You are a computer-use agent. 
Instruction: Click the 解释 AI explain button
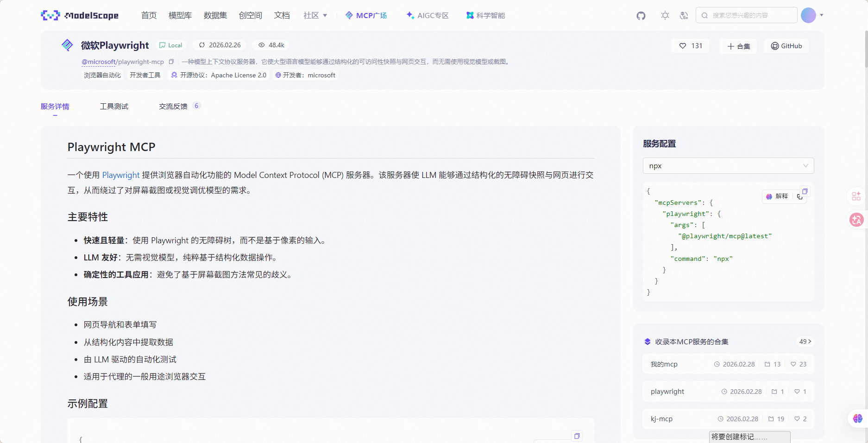[777, 196]
